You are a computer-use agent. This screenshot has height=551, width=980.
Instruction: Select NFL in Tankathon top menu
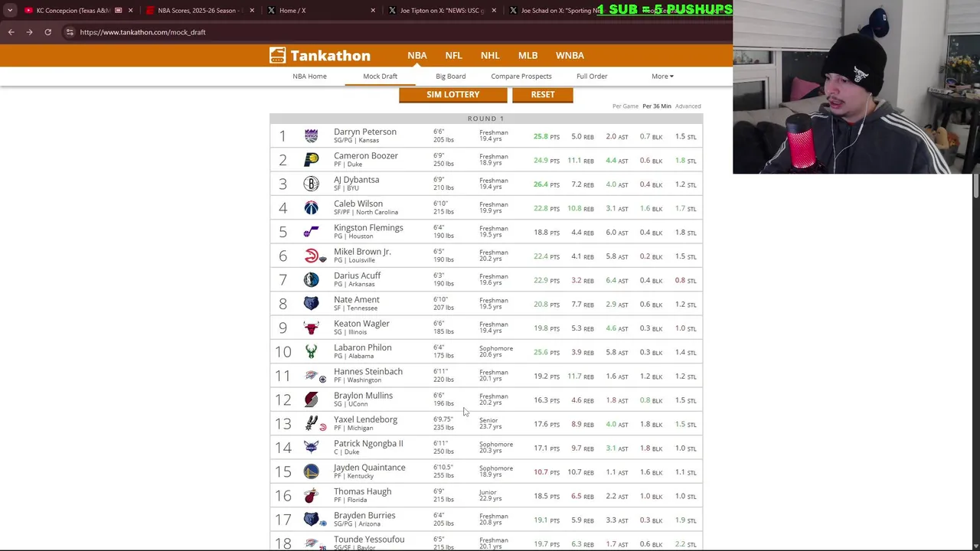453,55
